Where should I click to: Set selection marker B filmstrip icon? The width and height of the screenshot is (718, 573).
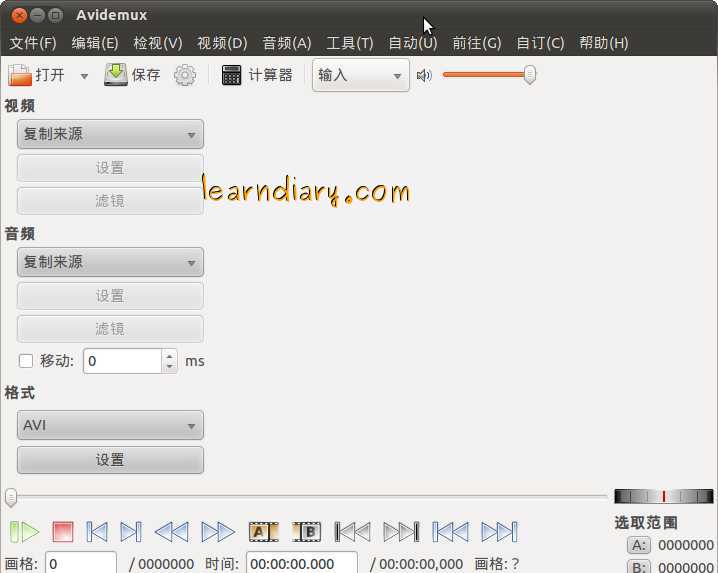pyautogui.click(x=307, y=532)
